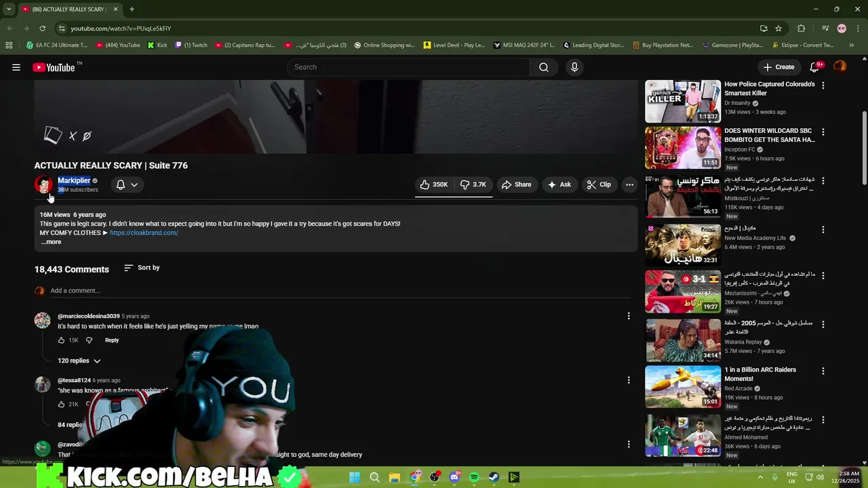Open the Chrome three-dot menu
The height and width of the screenshot is (488, 868).
pos(857,28)
